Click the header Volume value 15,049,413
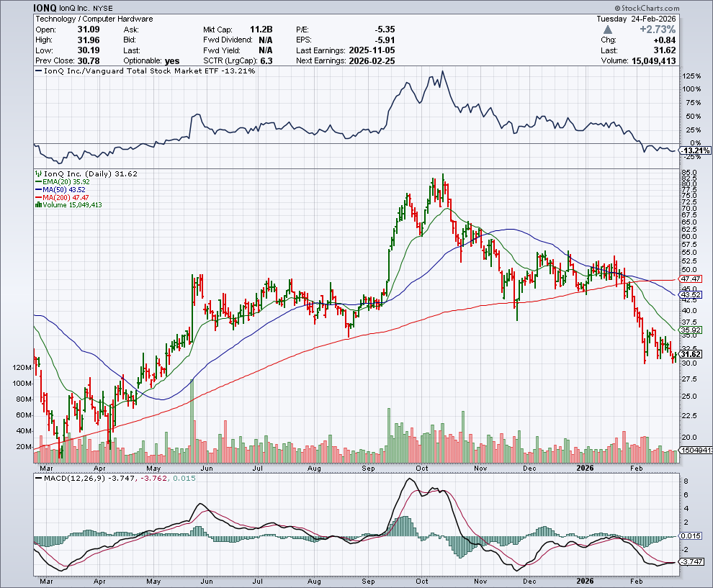The image size is (713, 588). [x=653, y=61]
